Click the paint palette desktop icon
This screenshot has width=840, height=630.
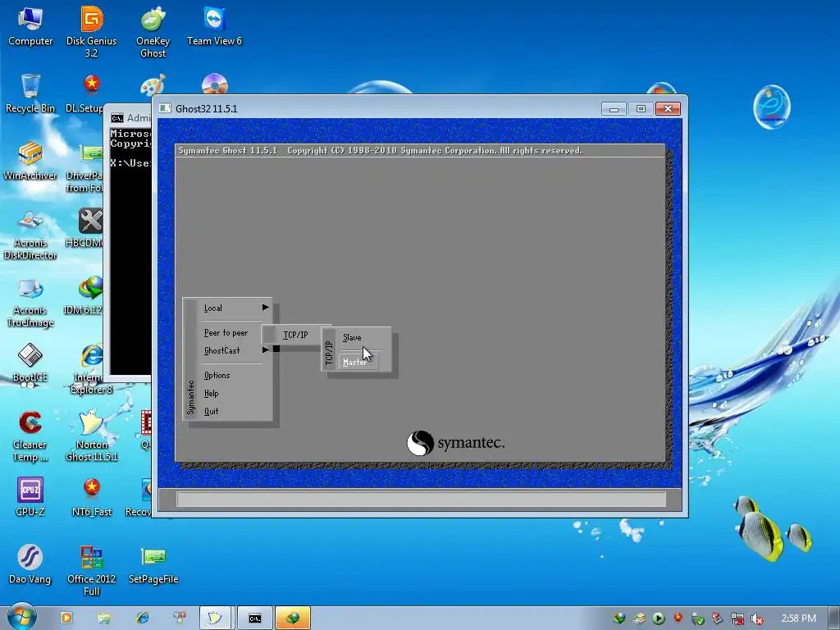tap(153, 84)
